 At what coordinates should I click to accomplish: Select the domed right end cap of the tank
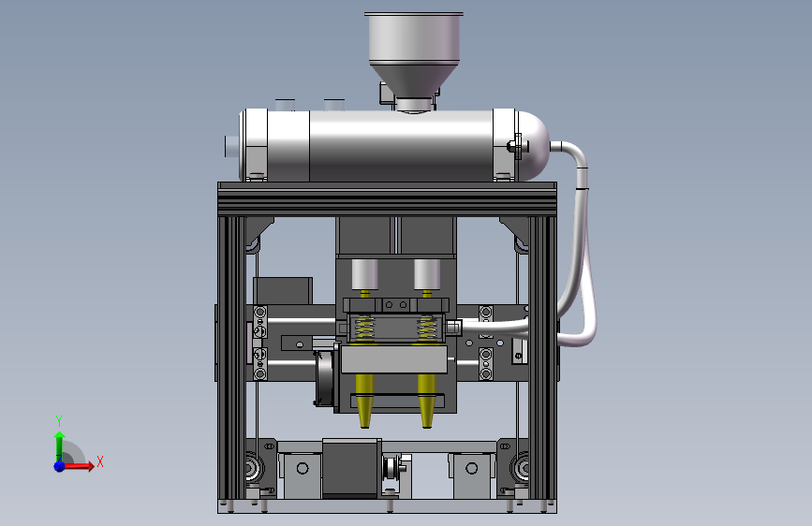pyautogui.click(x=534, y=145)
